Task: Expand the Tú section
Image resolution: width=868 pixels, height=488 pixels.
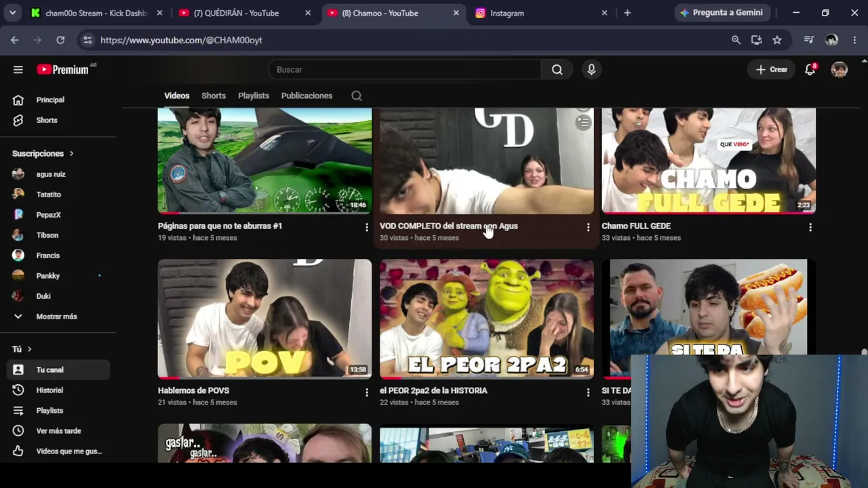Action: (22, 349)
